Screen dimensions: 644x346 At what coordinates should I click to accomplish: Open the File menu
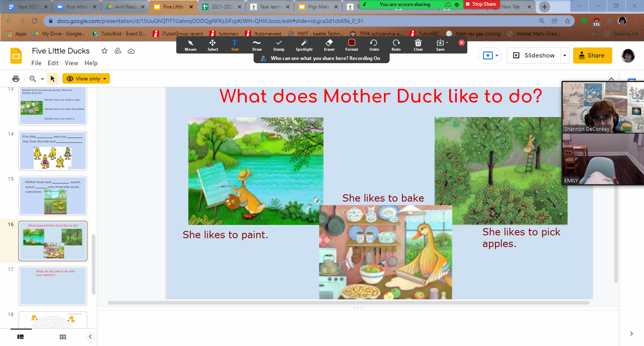coord(36,63)
